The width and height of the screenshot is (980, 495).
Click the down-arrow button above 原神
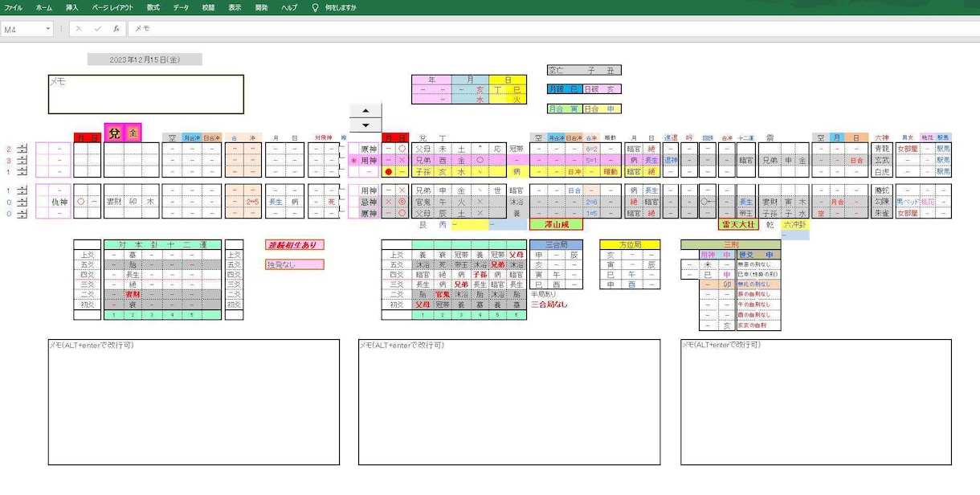[x=365, y=125]
